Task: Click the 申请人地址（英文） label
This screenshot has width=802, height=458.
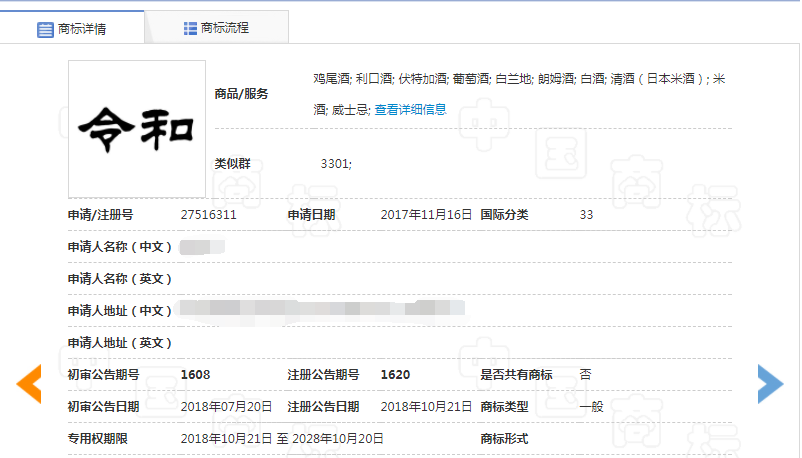Action: [120, 343]
